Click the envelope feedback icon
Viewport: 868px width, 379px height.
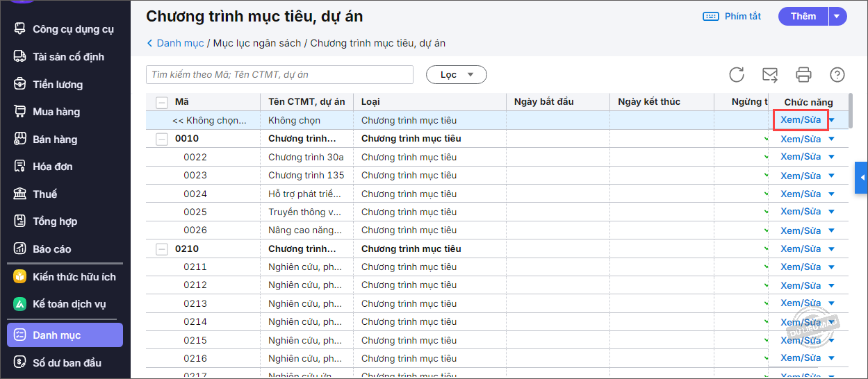770,75
